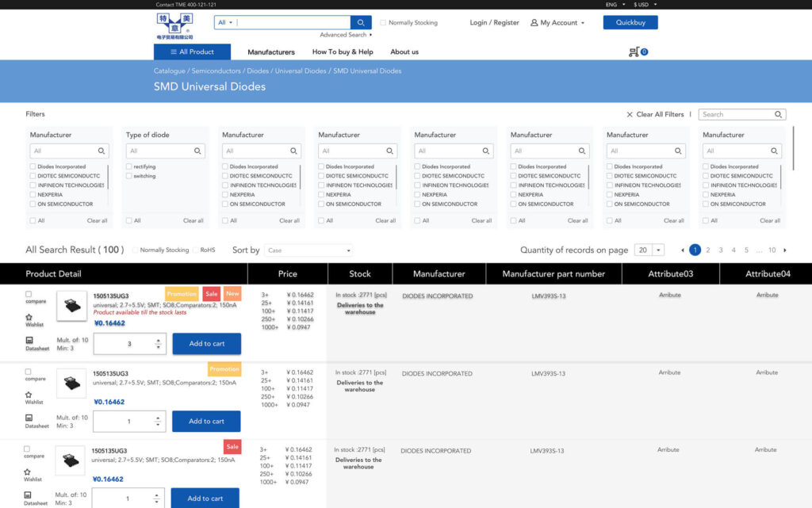Screen dimensions: 812x508
Task: Click the Wishlist star in the second product row
Action: tap(29, 395)
